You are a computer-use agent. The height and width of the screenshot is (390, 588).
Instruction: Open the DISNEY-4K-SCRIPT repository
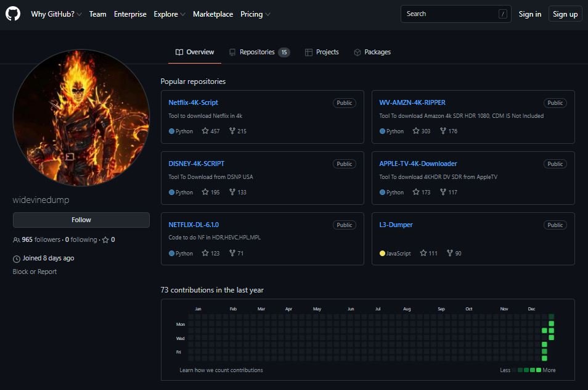pos(196,164)
